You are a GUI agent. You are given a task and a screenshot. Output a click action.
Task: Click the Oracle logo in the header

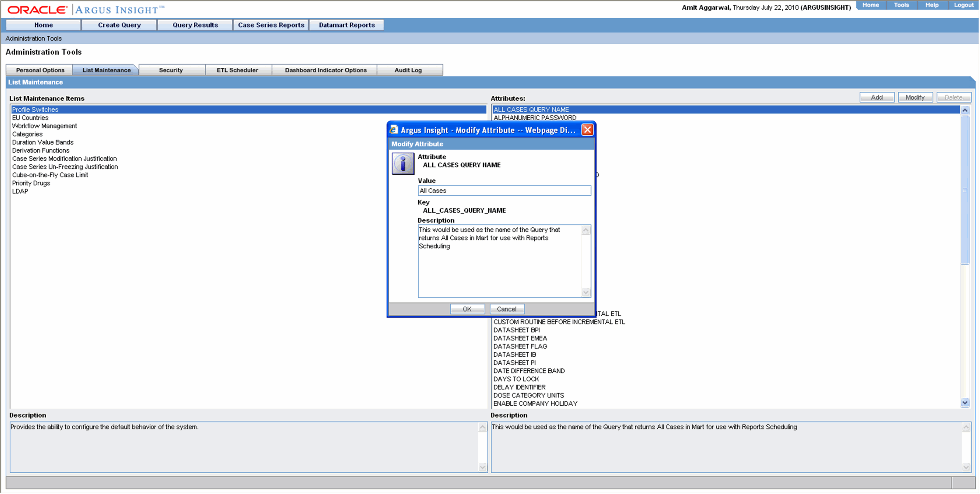(37, 10)
